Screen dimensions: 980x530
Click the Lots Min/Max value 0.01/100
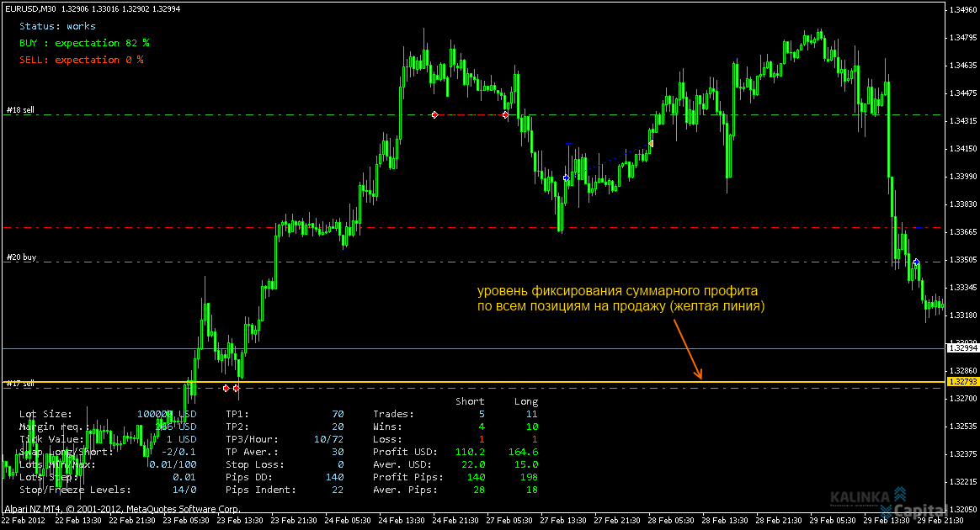tap(173, 464)
